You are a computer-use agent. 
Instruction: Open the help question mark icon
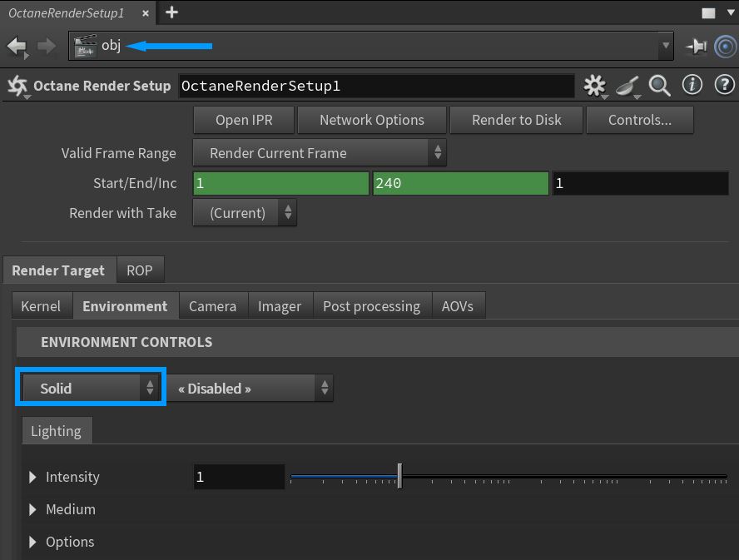724,85
